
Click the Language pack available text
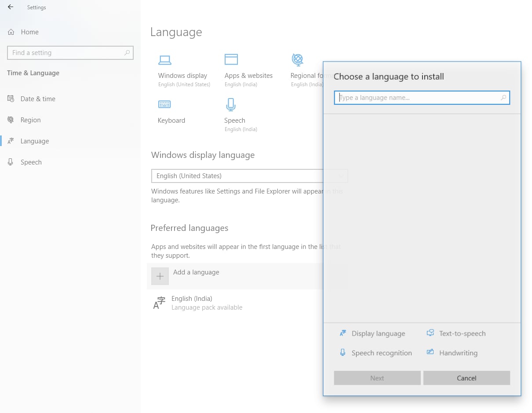[x=207, y=307]
